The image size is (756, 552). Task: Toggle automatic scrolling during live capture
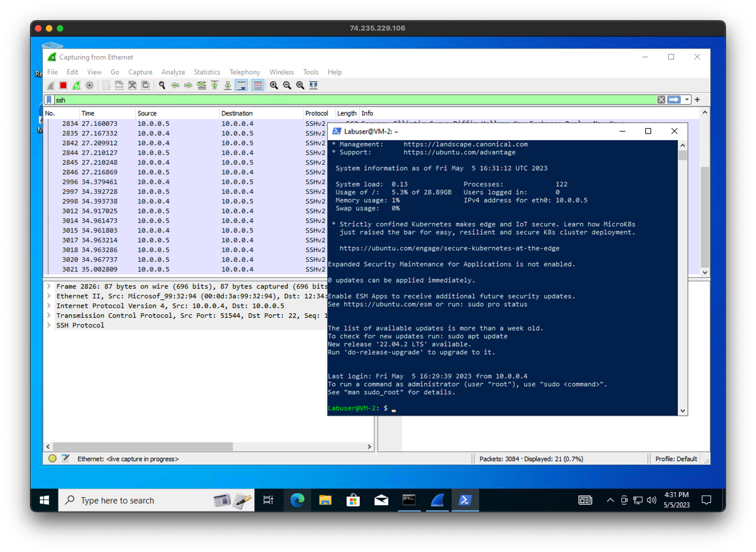pos(241,85)
